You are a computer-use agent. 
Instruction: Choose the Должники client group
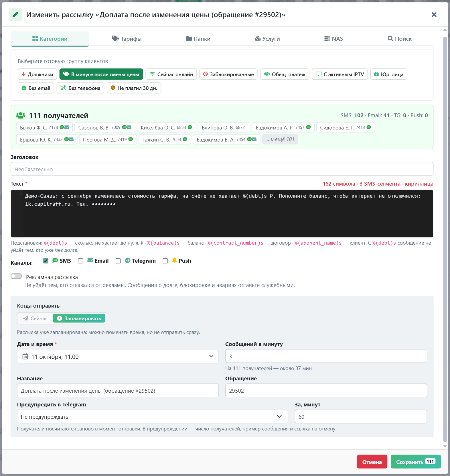pos(37,74)
